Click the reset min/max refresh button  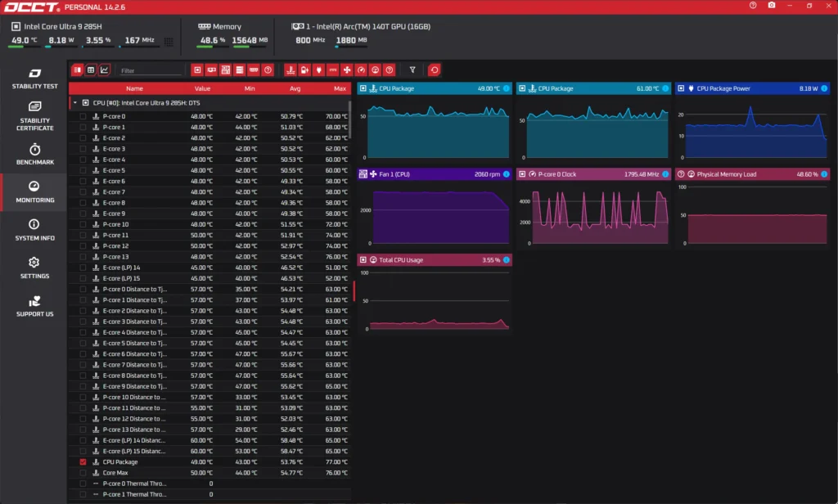click(x=435, y=70)
